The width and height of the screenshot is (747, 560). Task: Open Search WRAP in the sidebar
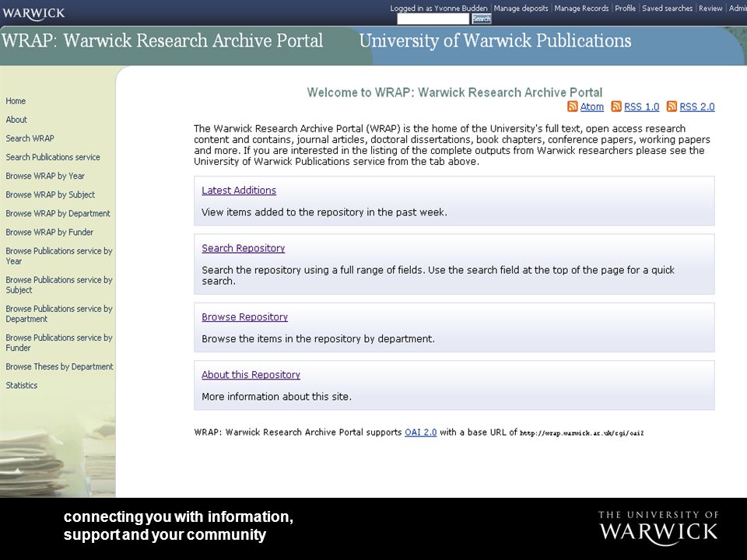pos(30,138)
